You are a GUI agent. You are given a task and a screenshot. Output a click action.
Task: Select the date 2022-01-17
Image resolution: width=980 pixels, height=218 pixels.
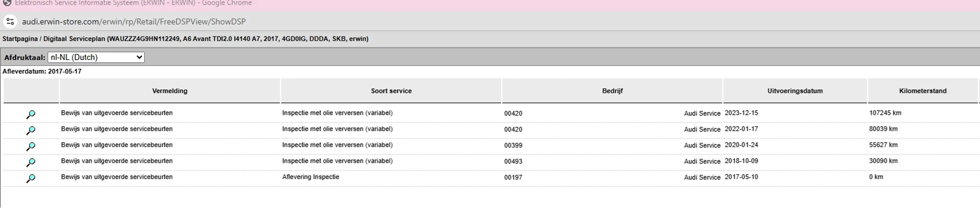(x=741, y=129)
